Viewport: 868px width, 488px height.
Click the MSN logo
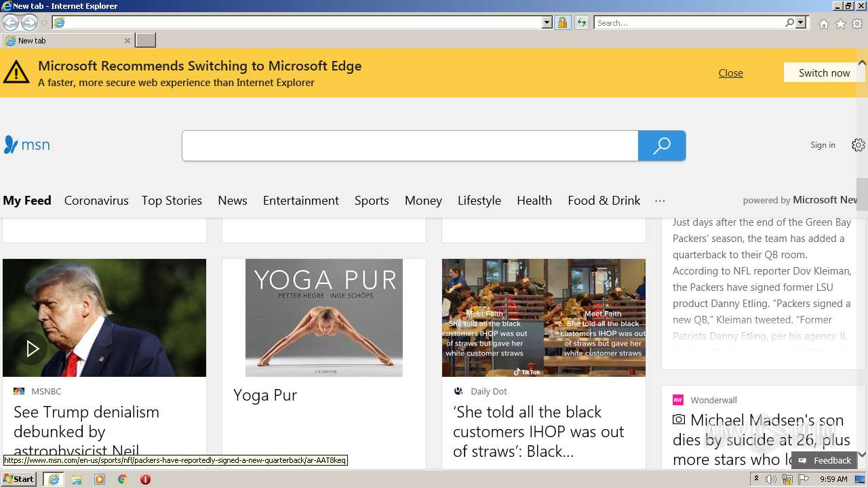[x=26, y=145]
